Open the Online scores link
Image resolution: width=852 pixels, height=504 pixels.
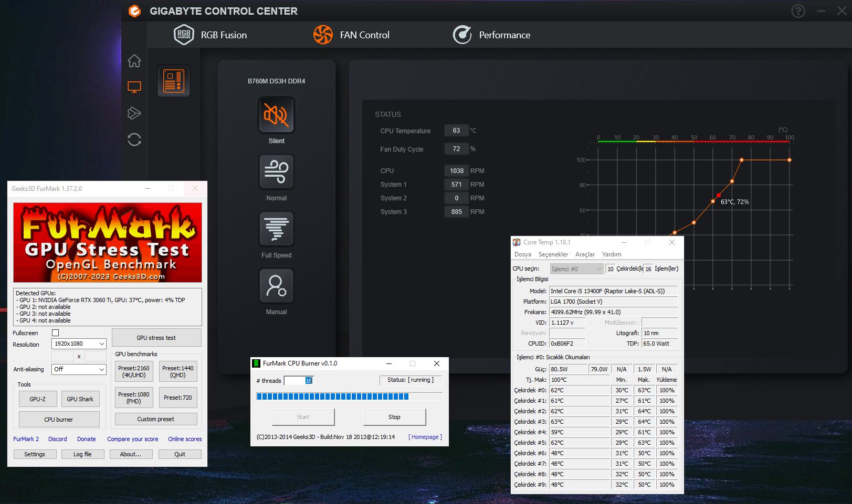[185, 439]
